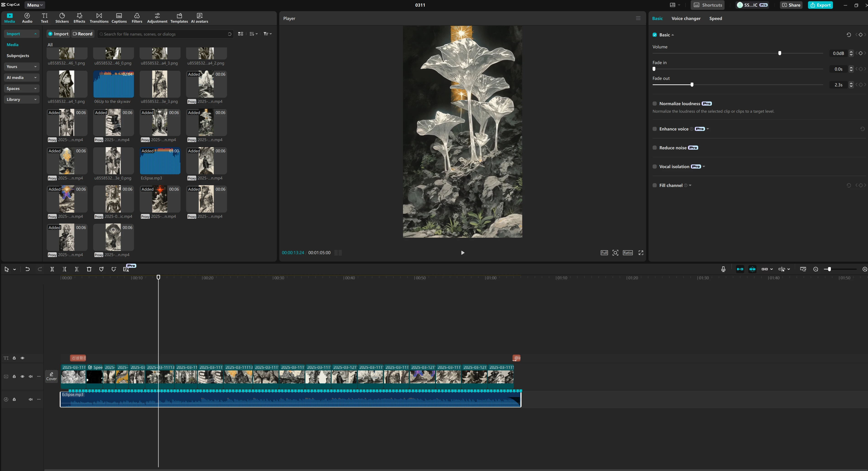Uncheck the Basic checkbox

(655, 35)
